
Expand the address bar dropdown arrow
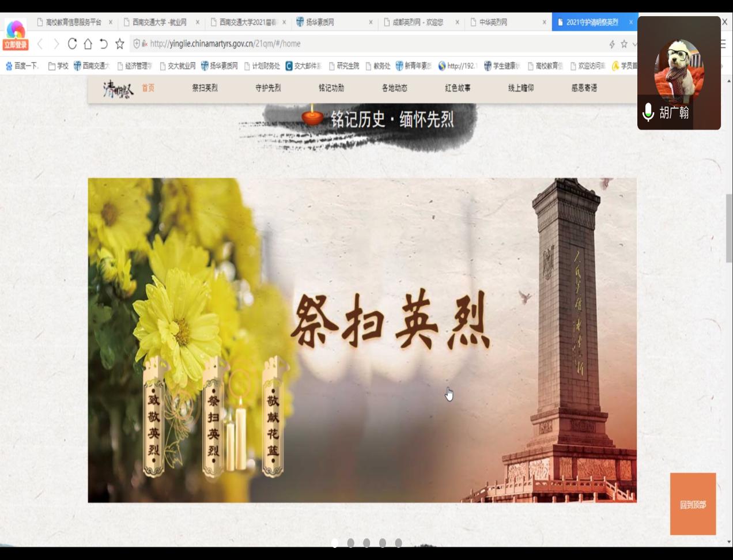point(634,44)
